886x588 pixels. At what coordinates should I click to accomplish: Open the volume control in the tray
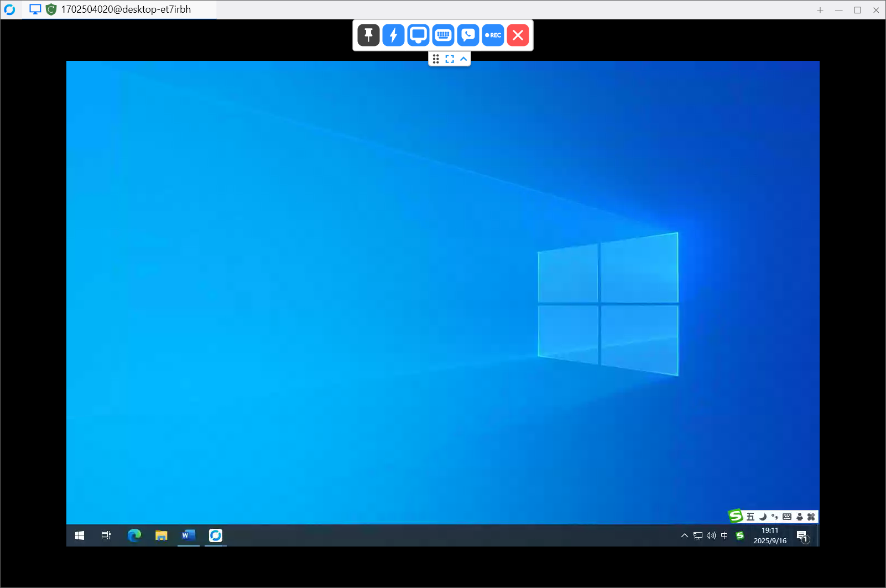coord(711,535)
